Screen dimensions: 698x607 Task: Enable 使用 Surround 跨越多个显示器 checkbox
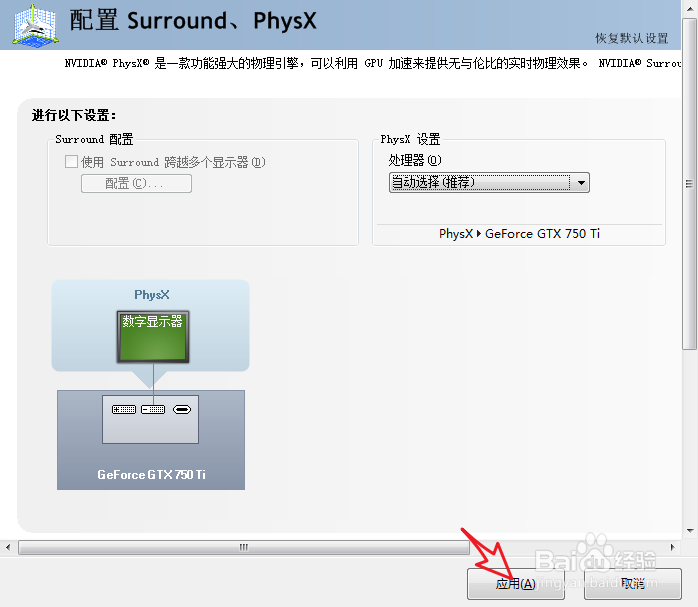(x=71, y=161)
